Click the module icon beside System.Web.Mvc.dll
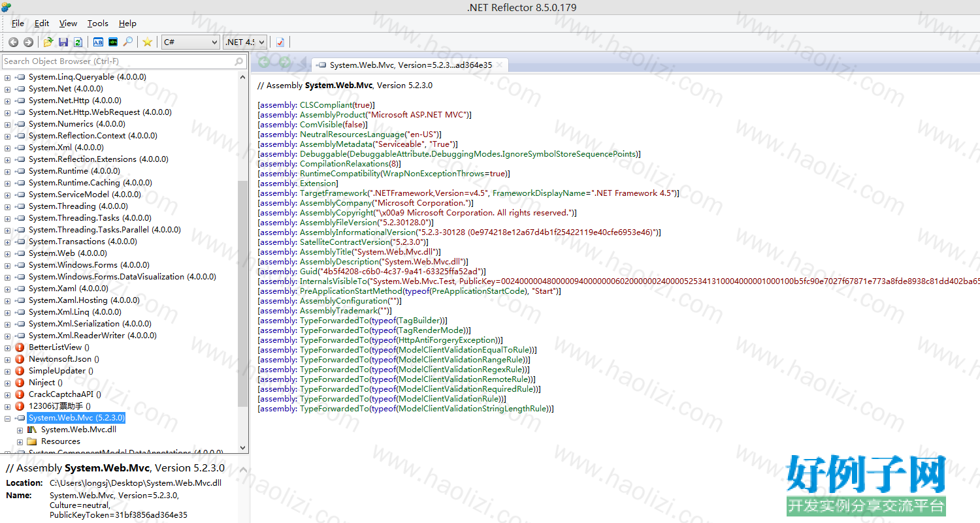The width and height of the screenshot is (980, 523). [x=32, y=430]
